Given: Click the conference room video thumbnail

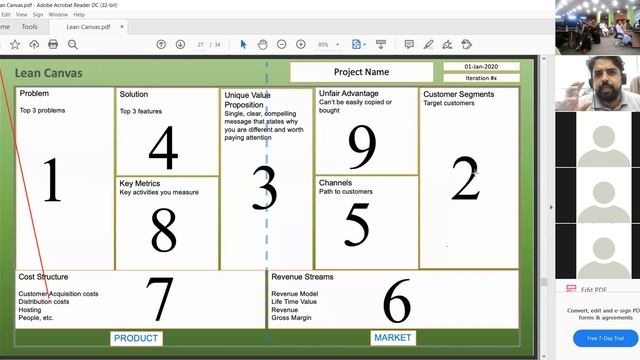Looking at the screenshot, I should coord(598,27).
